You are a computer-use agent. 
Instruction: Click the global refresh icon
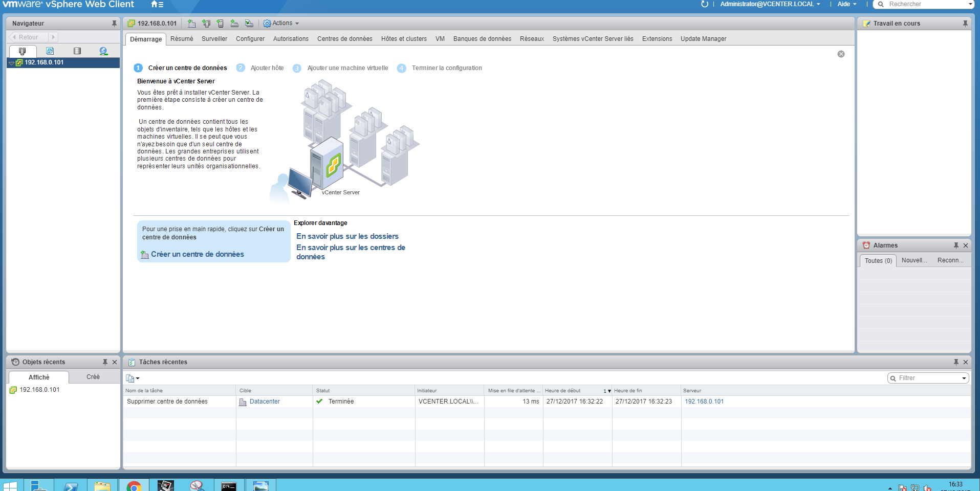pyautogui.click(x=704, y=4)
